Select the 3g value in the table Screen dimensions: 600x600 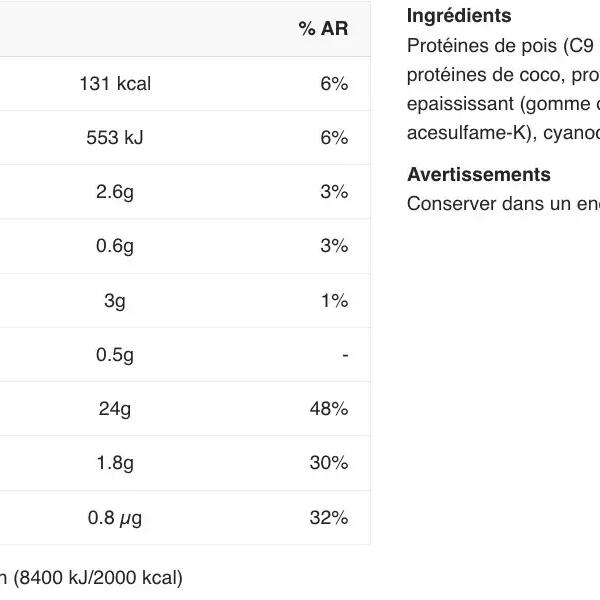[115, 301]
